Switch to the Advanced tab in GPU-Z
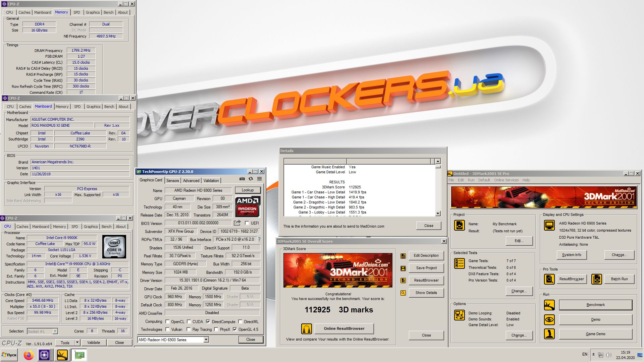 tap(191, 181)
